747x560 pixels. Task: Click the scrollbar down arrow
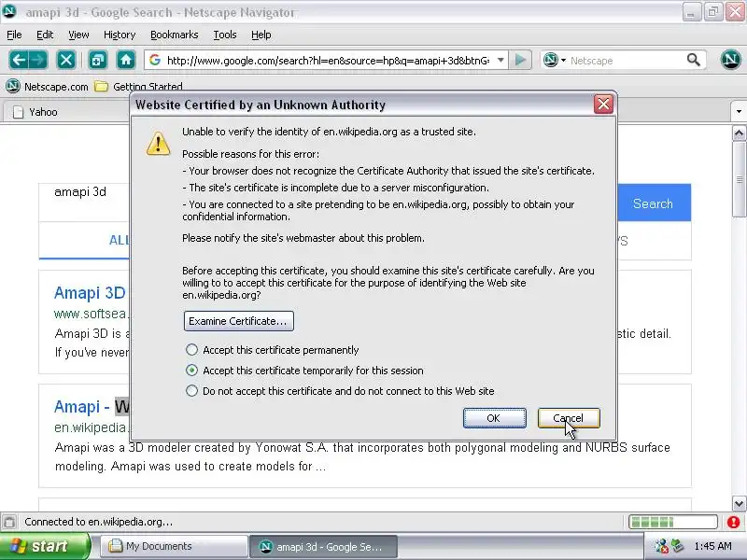coord(739,503)
